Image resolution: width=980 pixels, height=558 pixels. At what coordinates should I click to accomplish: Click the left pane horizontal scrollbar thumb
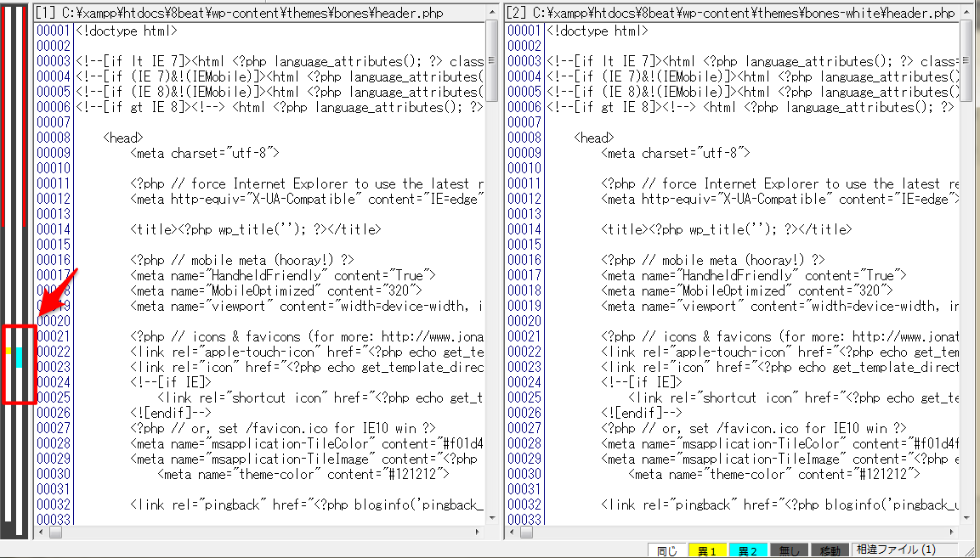point(56,533)
